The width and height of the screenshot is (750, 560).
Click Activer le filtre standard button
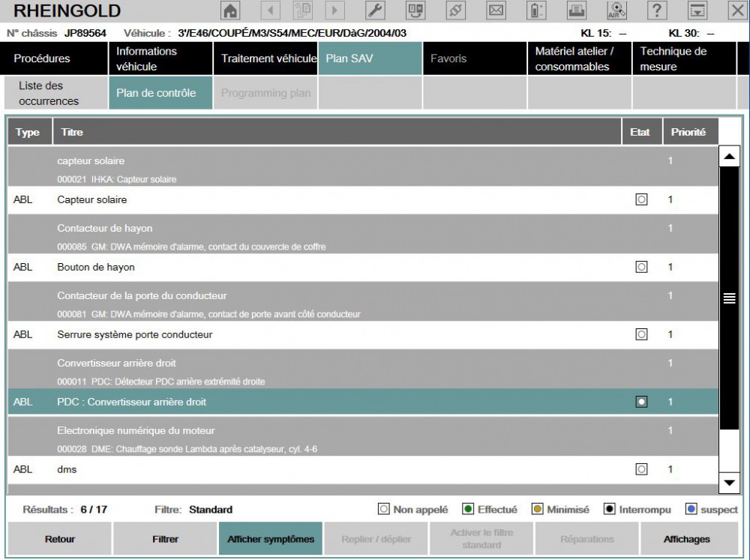481,539
